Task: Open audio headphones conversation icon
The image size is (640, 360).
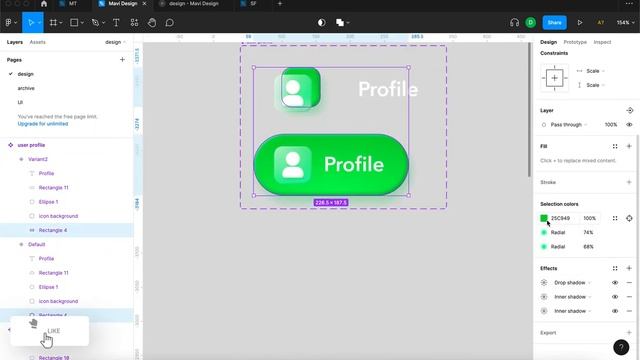Action: coord(514,23)
